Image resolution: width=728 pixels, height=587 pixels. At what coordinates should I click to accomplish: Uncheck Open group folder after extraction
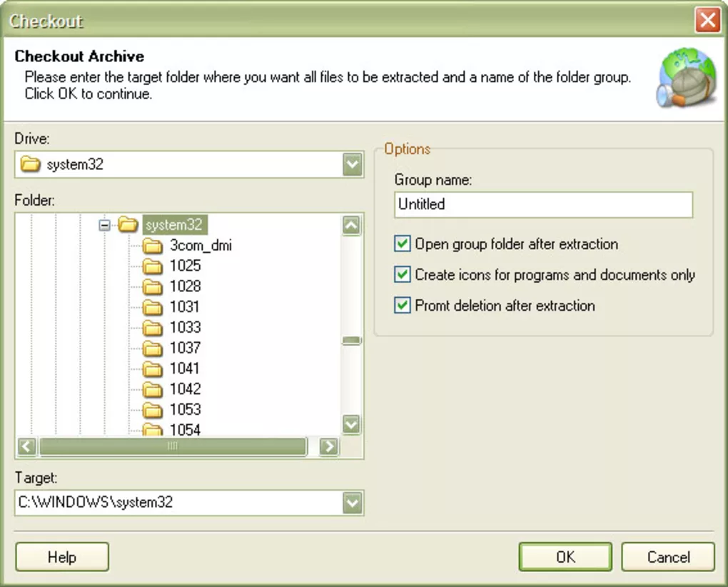pos(402,244)
